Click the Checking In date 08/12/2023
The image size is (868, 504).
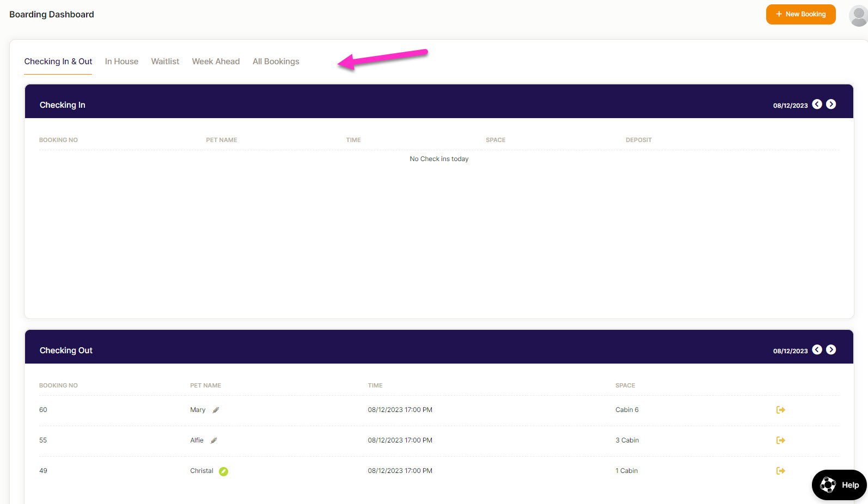pyautogui.click(x=790, y=106)
